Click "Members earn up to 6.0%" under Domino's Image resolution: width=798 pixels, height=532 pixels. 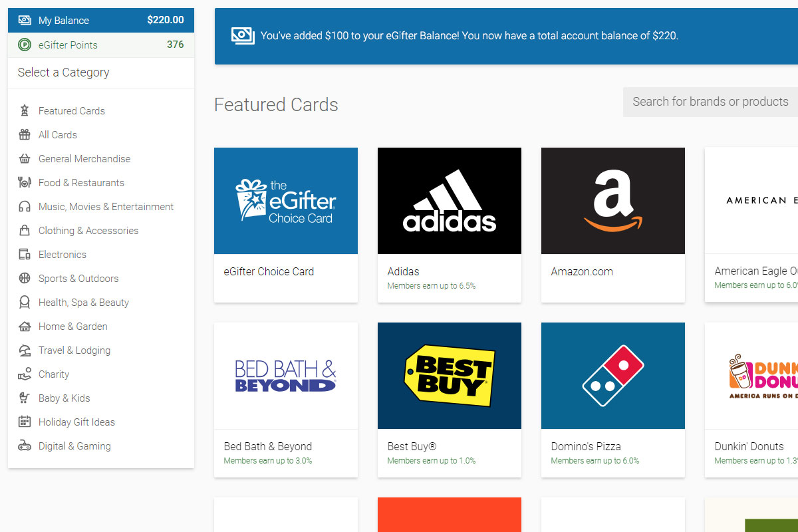point(595,461)
